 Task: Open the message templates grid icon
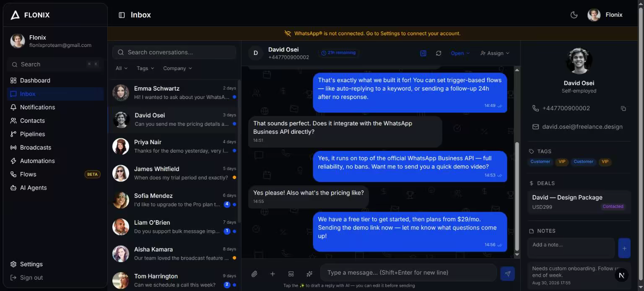pos(291,274)
